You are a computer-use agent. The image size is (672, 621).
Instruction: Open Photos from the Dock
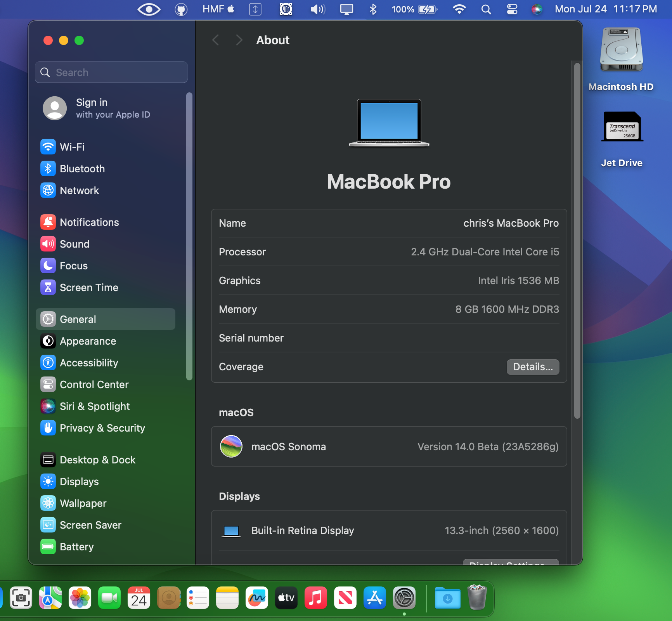tap(80, 598)
